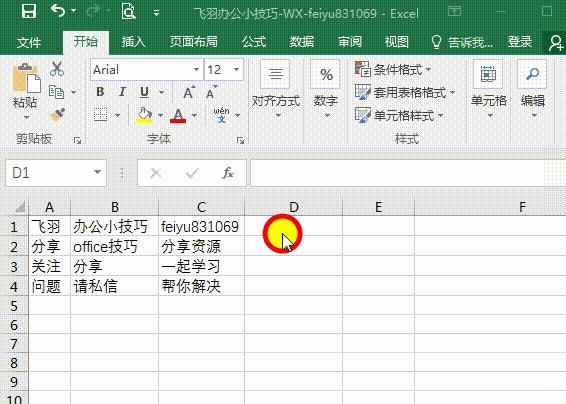Switch to the 审阅 tab
The height and width of the screenshot is (404, 566).
[x=350, y=42]
